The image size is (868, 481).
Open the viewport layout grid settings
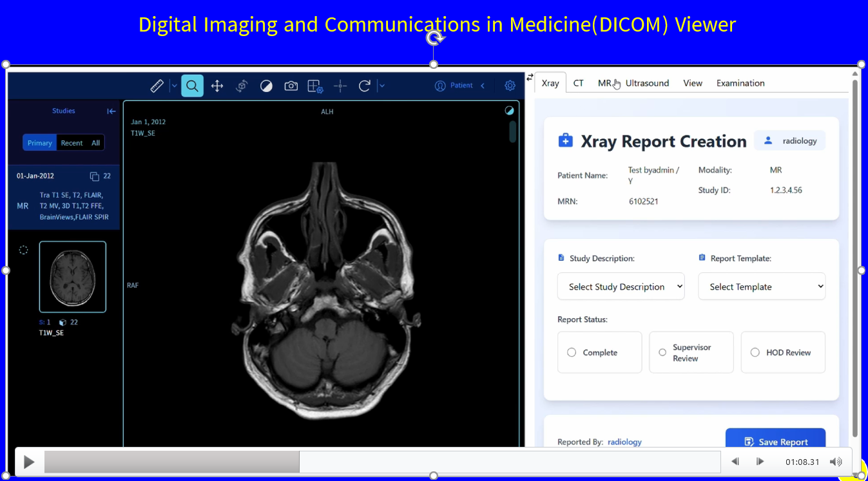[x=315, y=86]
